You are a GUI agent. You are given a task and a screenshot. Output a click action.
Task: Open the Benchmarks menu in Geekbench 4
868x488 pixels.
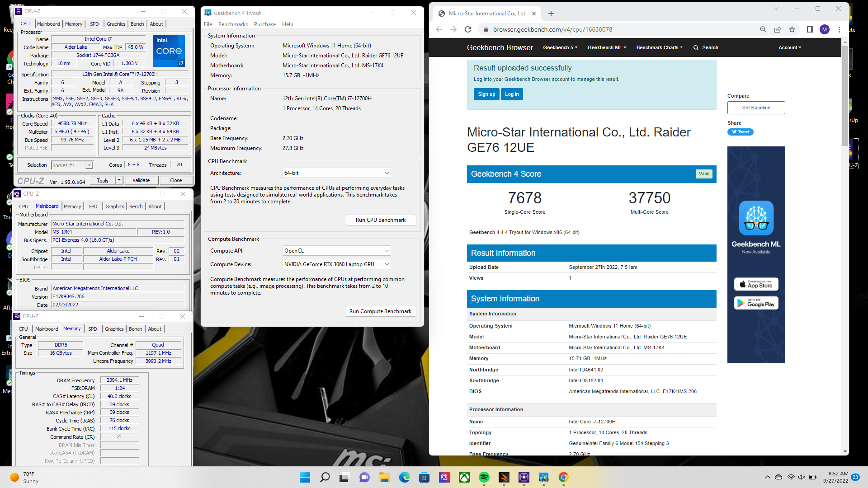[x=233, y=24]
